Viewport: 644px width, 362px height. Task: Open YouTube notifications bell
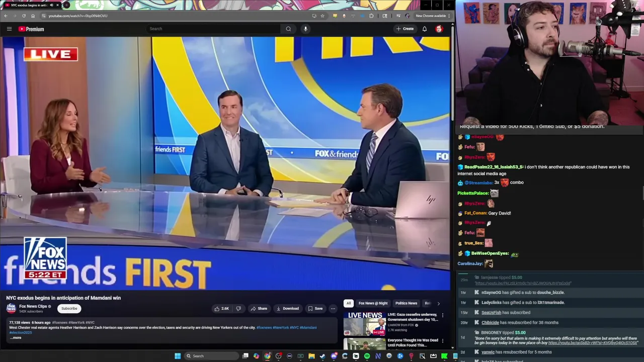(425, 29)
